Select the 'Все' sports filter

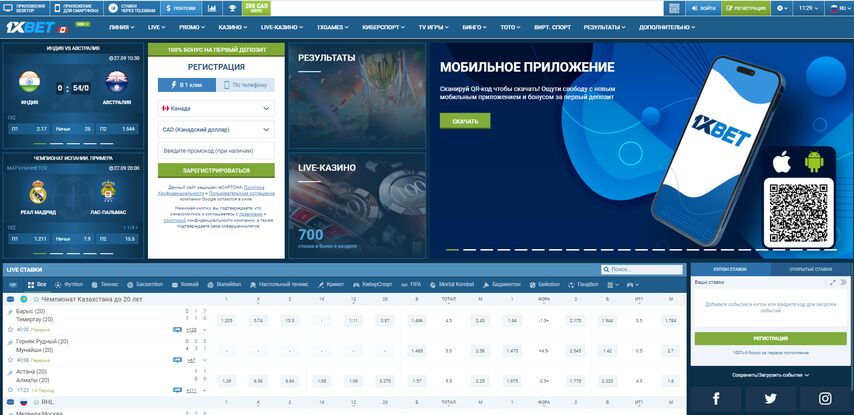coord(37,285)
